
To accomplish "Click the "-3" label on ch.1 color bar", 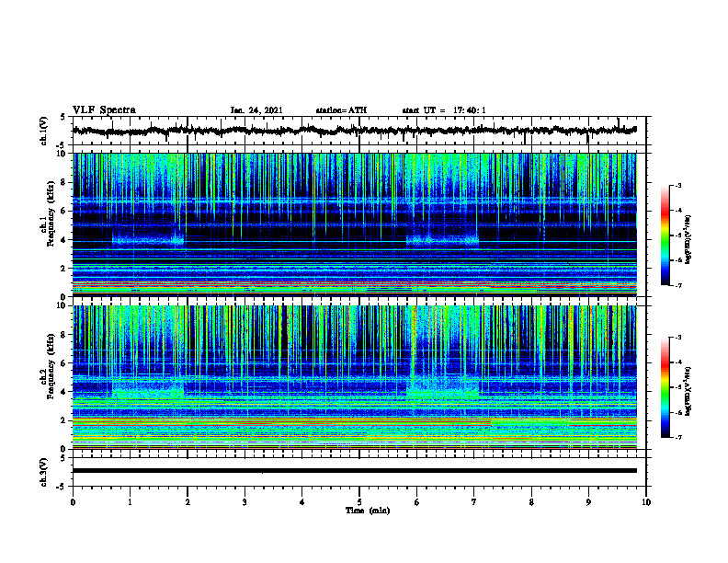I will click(x=677, y=186).
